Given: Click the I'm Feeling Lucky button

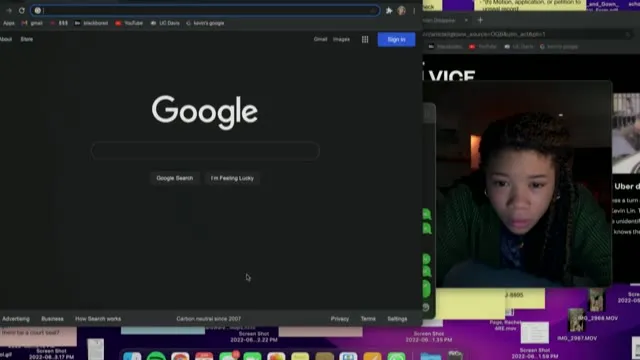Looking at the screenshot, I should 232,178.
